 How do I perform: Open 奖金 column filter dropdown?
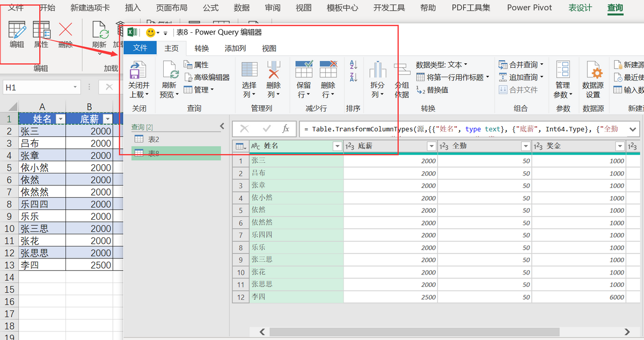[620, 146]
